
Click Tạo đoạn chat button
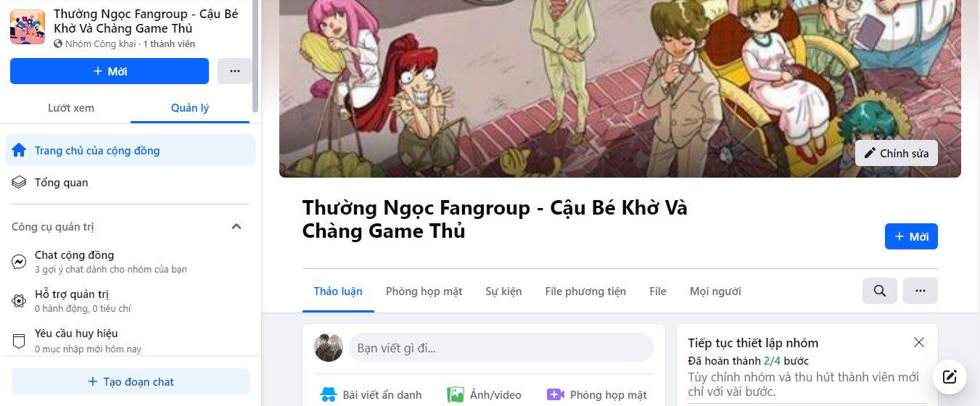[x=131, y=381]
